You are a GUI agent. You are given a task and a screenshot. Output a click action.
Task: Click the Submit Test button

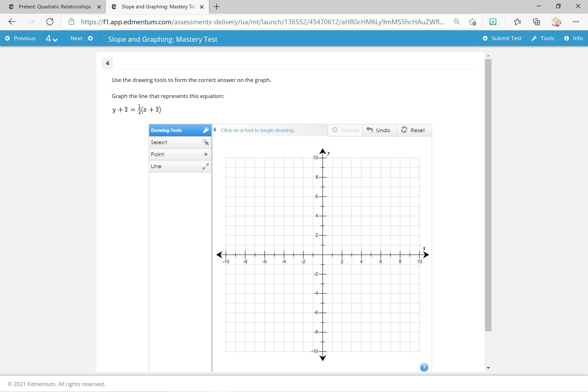(x=502, y=38)
